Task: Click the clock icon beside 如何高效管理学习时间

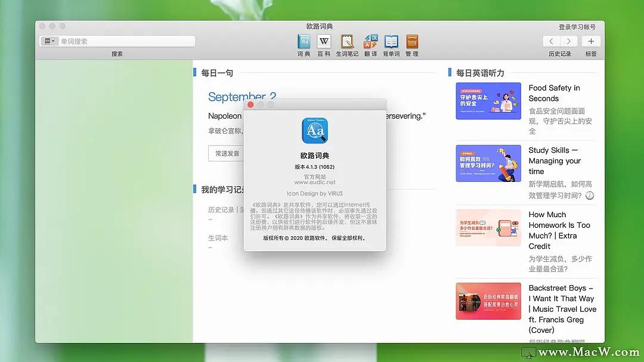Action: click(590, 196)
